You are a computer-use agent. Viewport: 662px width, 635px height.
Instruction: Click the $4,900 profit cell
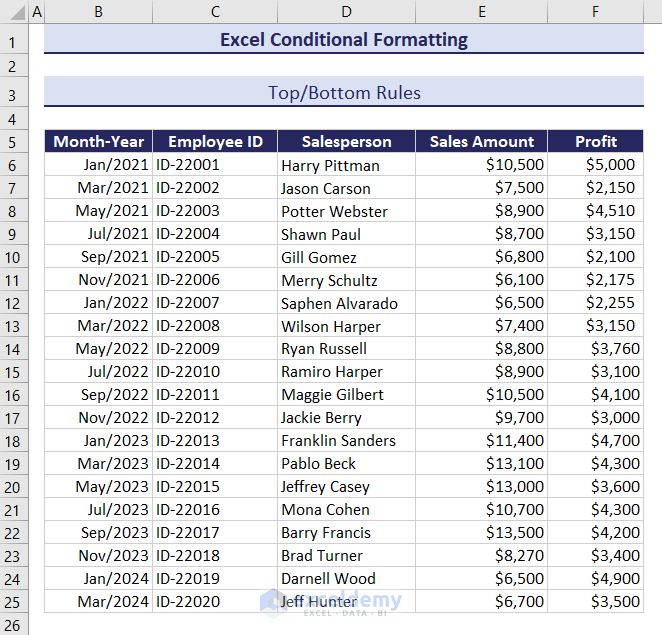point(595,579)
